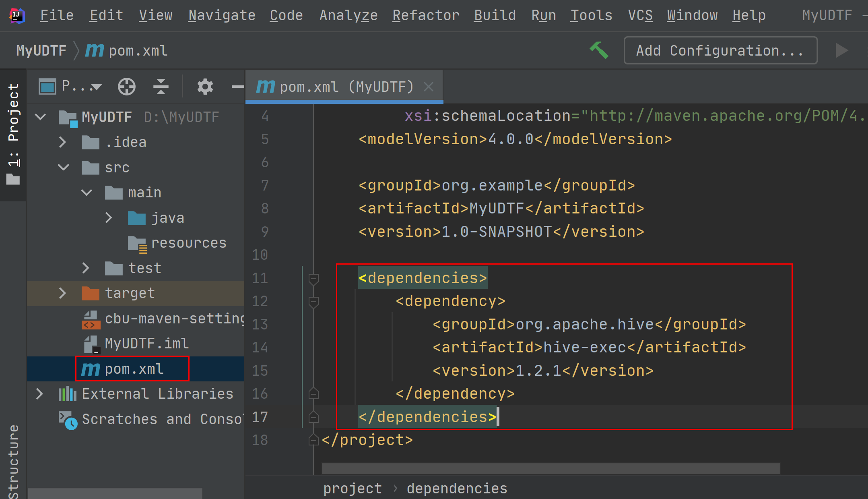Screen dimensions: 868x499
Task: Click the Collapse All icon in Project panel
Action: point(161,87)
